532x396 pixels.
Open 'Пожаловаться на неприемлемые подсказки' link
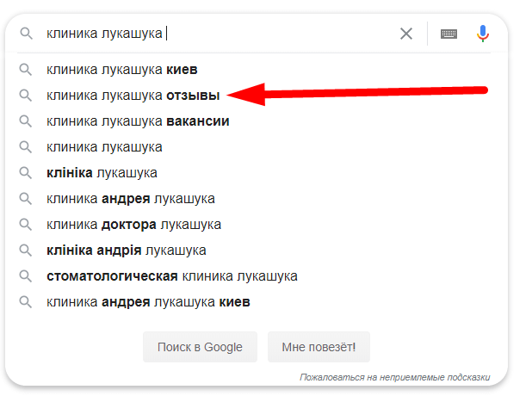click(394, 377)
